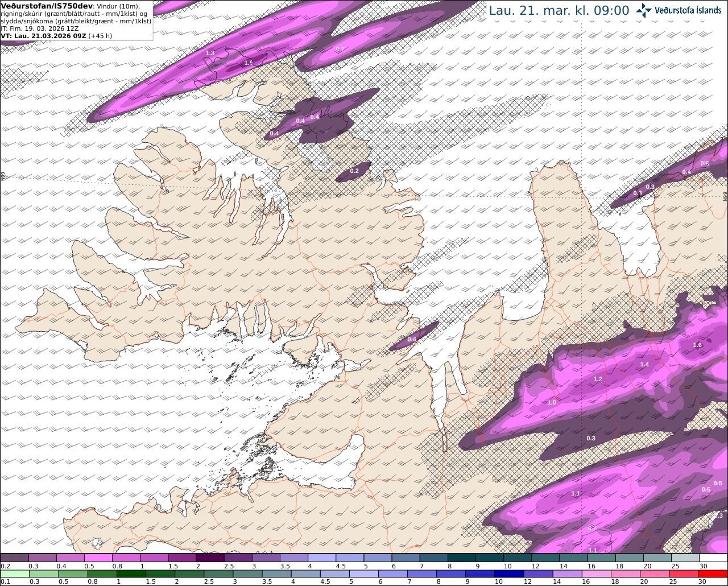Select the snow legend swatch between 0.2 and 0.3
This screenshot has height=586, width=728.
14,558
